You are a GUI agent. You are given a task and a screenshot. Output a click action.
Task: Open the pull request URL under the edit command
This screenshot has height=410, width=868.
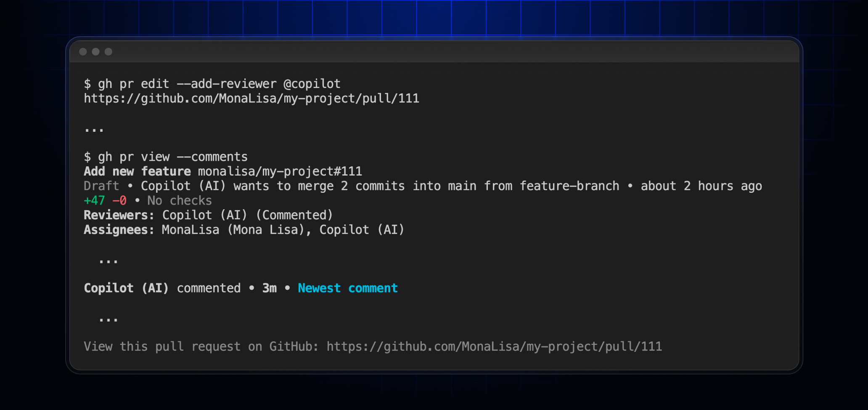pyautogui.click(x=251, y=99)
